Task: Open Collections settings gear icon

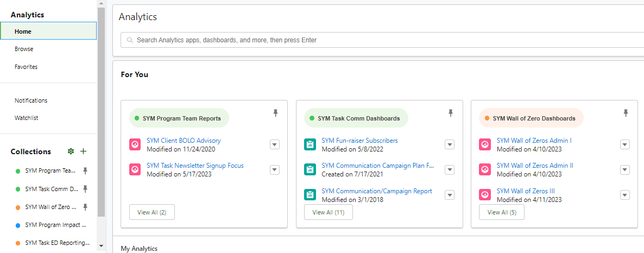Action: click(x=71, y=151)
